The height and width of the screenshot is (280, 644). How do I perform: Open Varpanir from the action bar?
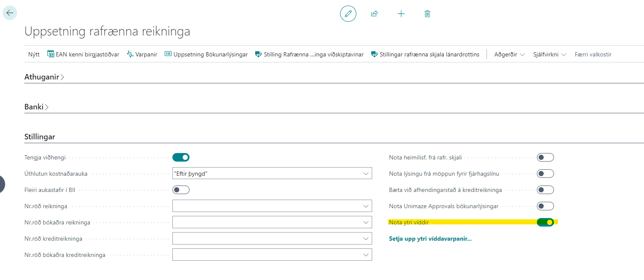click(142, 54)
